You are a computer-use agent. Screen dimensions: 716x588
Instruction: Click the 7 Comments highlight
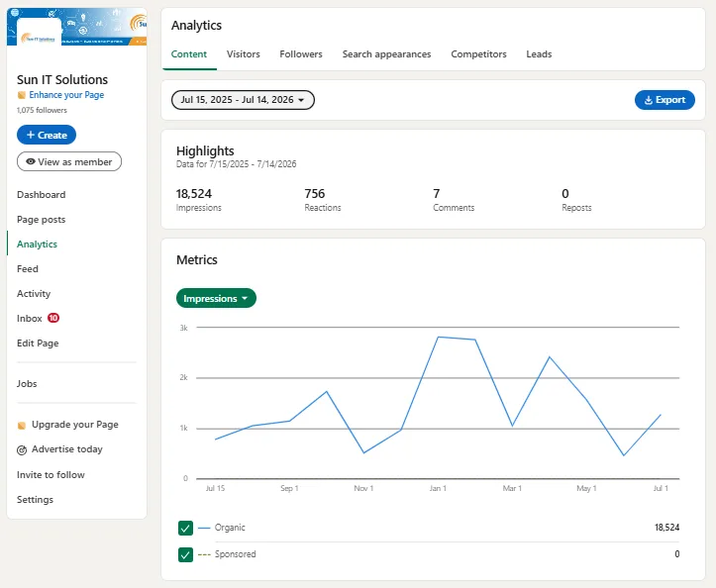coord(454,200)
